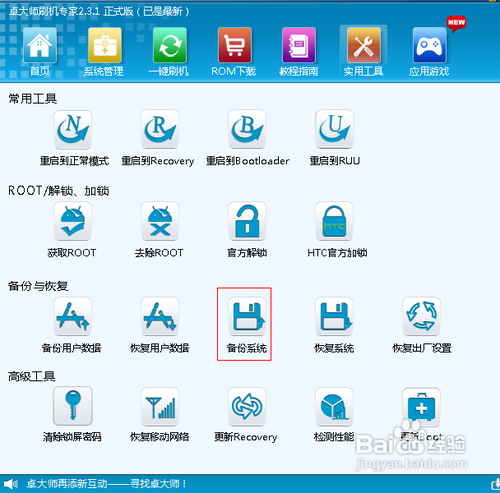Click the 恢复出厂设置 label
The height and width of the screenshot is (493, 500).
click(422, 348)
